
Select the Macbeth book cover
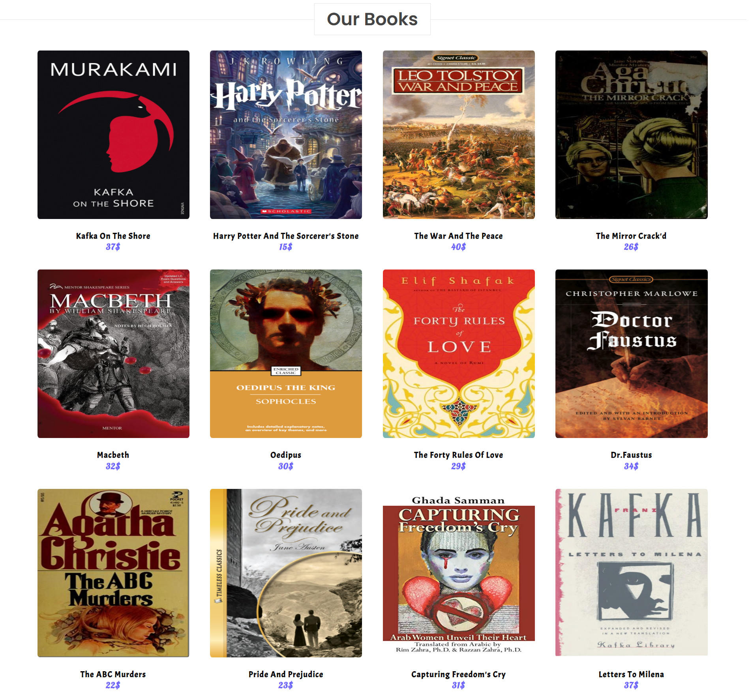tap(113, 354)
